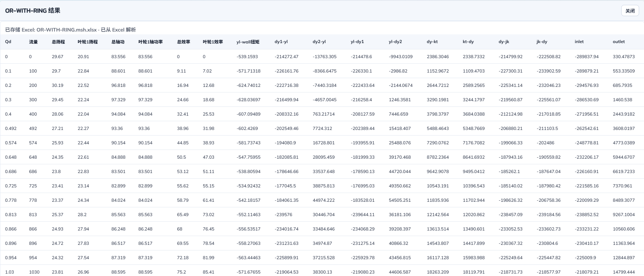Screen dimensions: 644x276
Task: Click the outlet value 330.47873
Action: pyautogui.click(x=624, y=57)
